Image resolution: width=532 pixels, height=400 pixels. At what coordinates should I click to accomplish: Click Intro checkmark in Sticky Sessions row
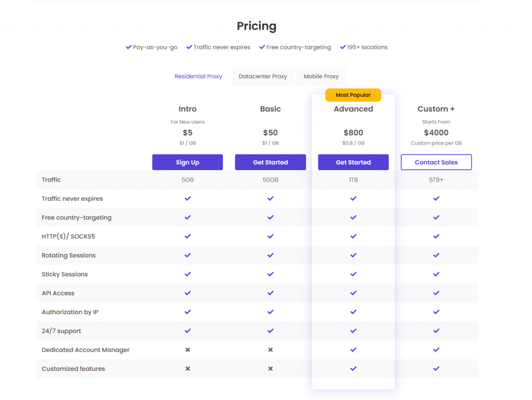(188, 274)
